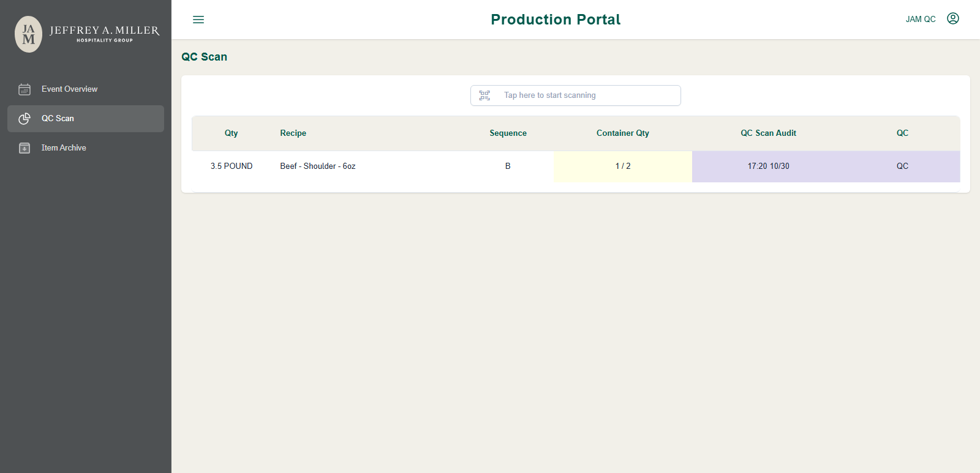This screenshot has height=473, width=980.
Task: Click the Sequence column header
Action: pyautogui.click(x=508, y=133)
